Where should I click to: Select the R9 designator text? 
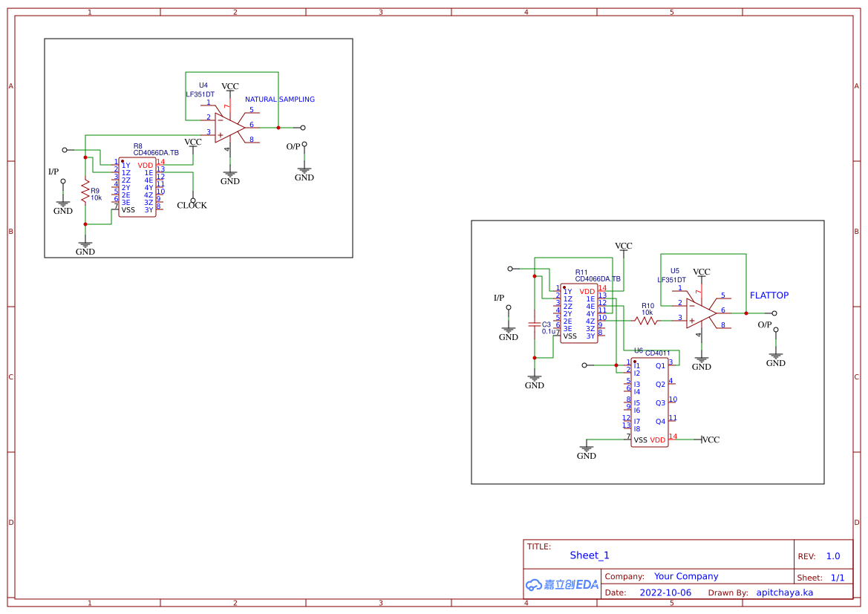click(x=95, y=191)
